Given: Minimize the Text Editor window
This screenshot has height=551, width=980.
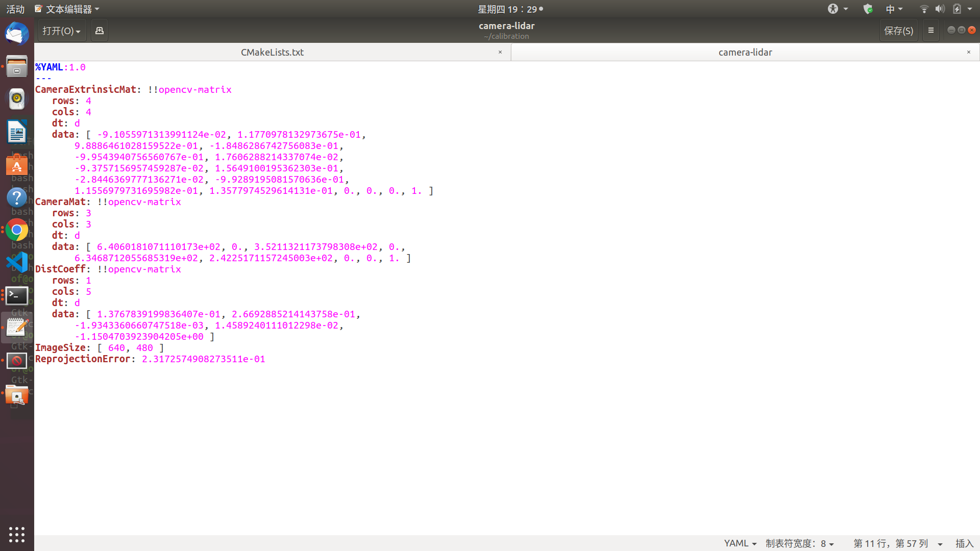Looking at the screenshot, I should coord(951,30).
